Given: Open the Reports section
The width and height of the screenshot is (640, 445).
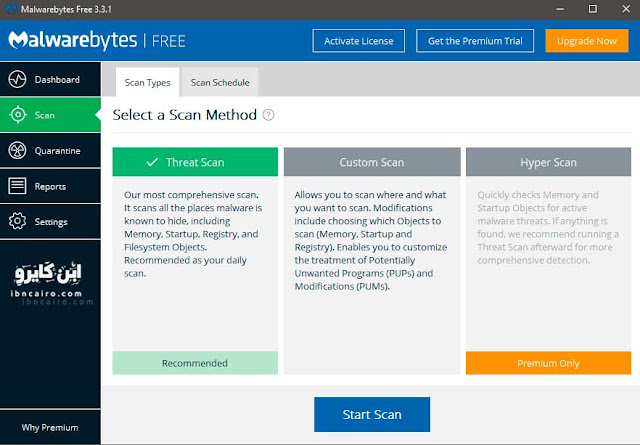Looking at the screenshot, I should [x=50, y=186].
